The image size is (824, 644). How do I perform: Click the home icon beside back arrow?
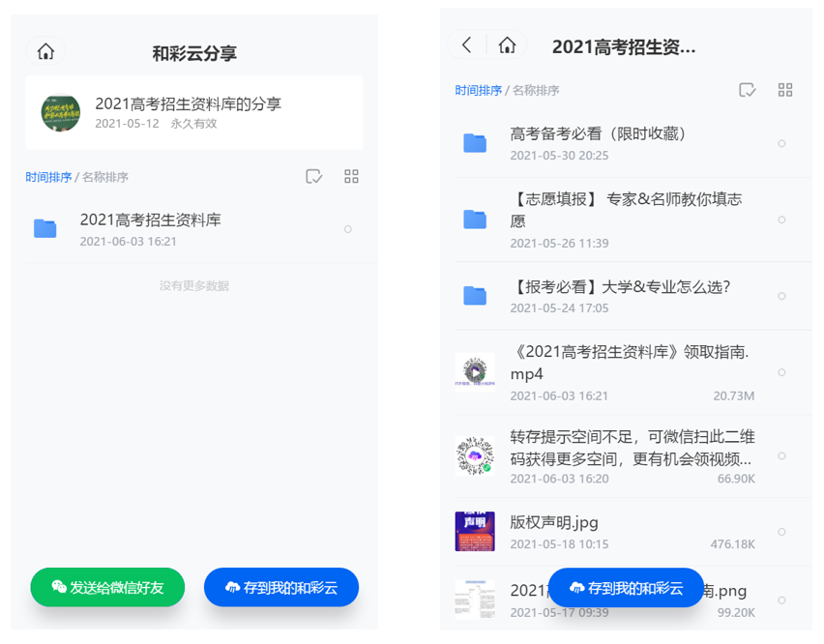tap(507, 45)
